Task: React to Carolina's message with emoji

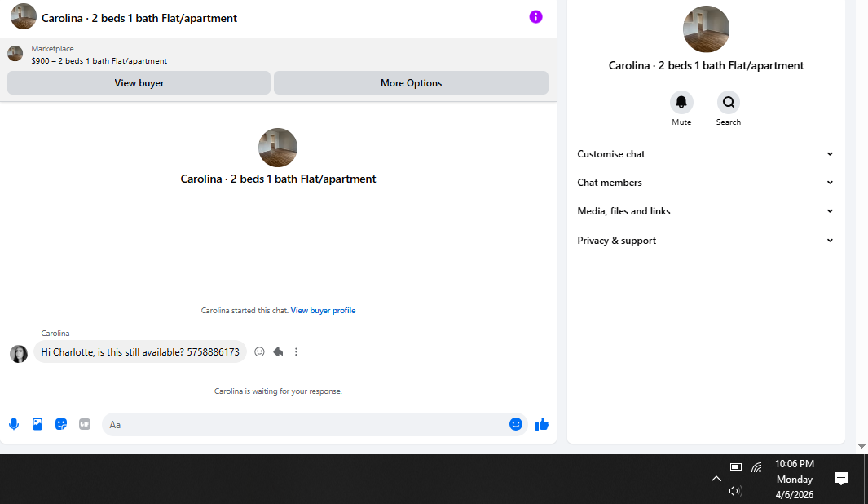Action: [259, 351]
